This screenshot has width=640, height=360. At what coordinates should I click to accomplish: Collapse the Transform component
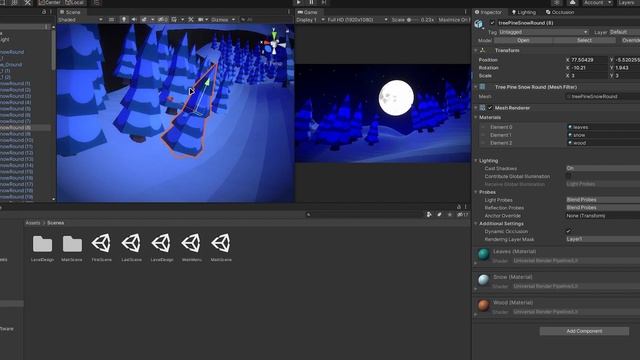pos(476,51)
